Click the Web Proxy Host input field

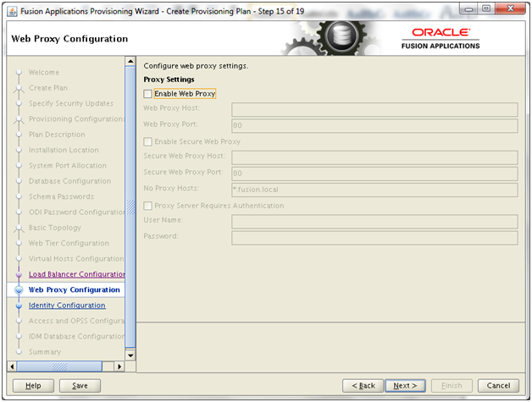[374, 109]
